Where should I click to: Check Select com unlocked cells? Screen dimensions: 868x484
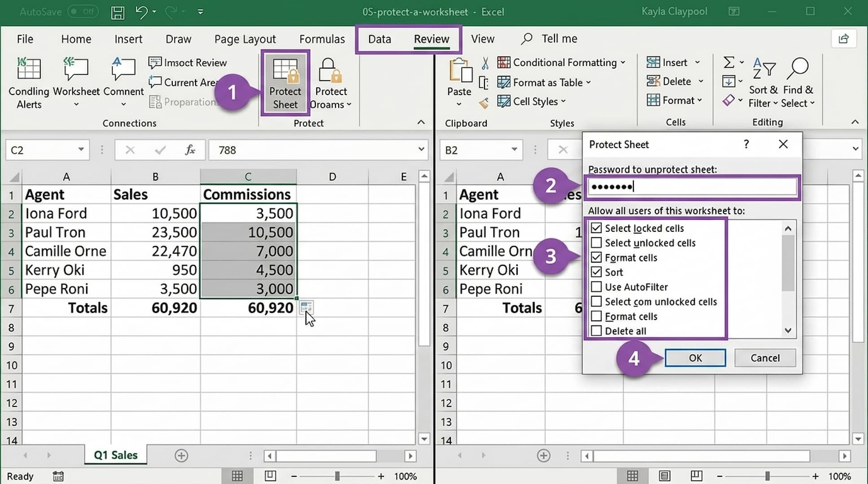pyautogui.click(x=596, y=302)
